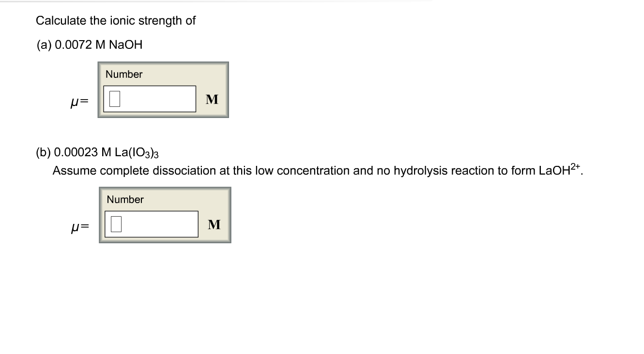Image resolution: width=644 pixels, height=354 pixels.
Task: Click the M unit symbol beside answer (b)
Action: pyautogui.click(x=214, y=224)
